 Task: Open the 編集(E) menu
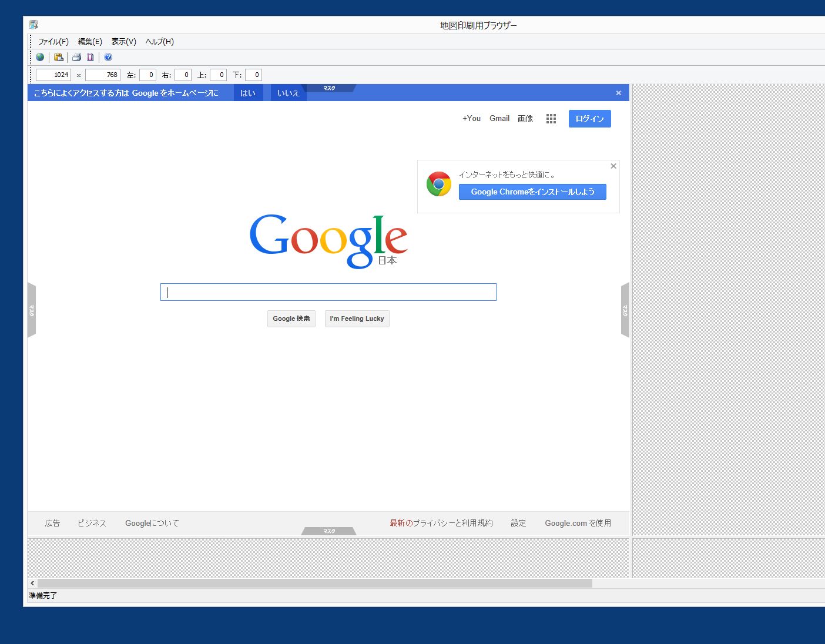90,42
